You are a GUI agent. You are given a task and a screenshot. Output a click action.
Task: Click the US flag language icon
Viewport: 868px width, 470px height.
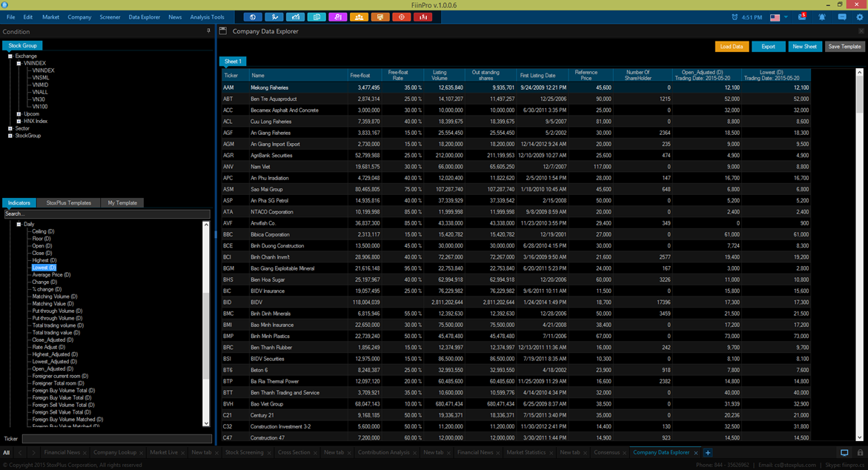775,18
